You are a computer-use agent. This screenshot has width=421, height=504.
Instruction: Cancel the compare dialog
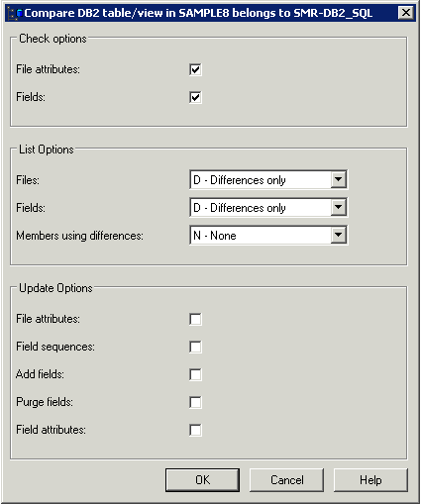coord(286,480)
